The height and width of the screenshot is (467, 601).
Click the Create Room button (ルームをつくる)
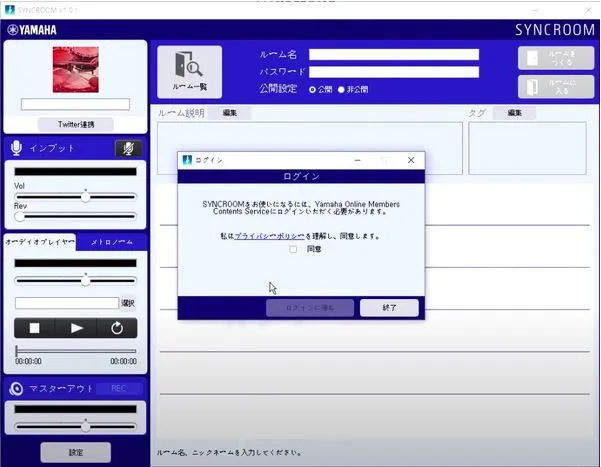pos(556,58)
